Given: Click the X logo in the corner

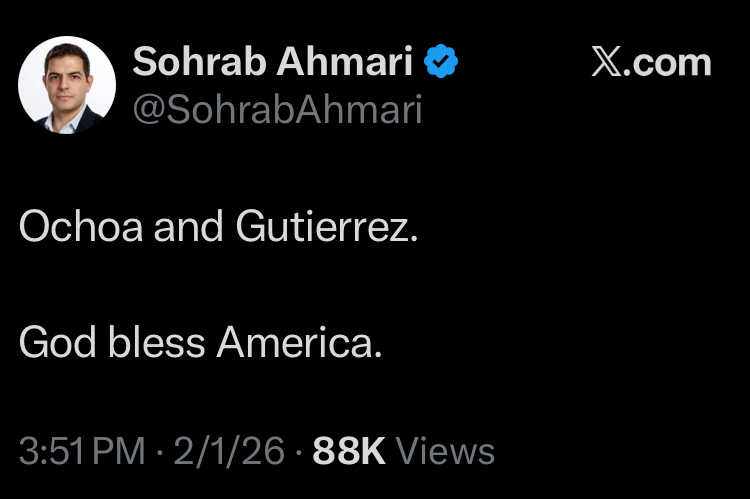Looking at the screenshot, I should 607,62.
